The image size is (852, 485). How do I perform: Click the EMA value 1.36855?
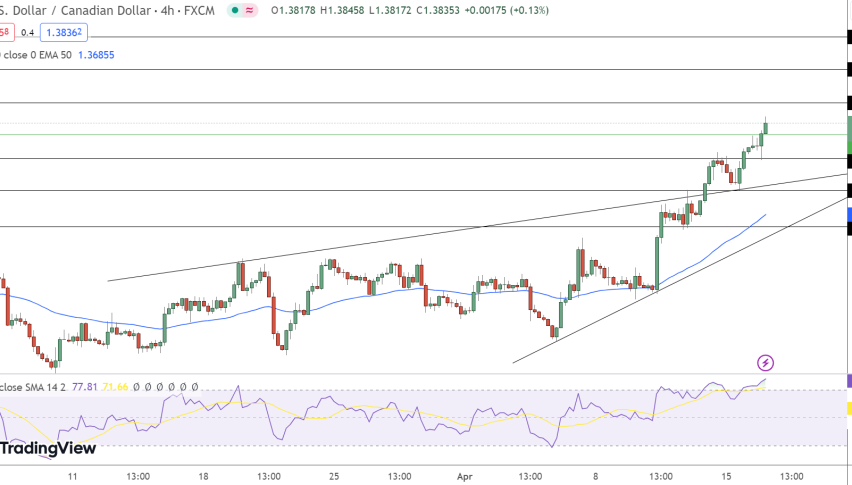point(96,55)
